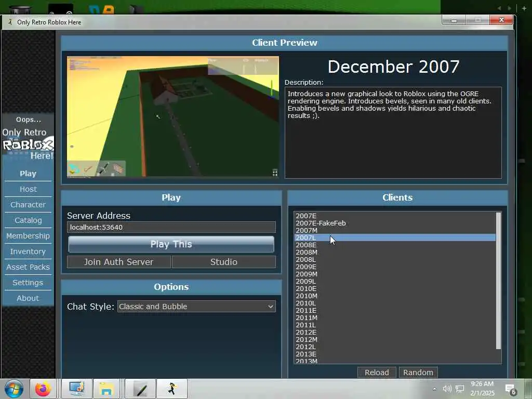Click the Description text box
The width and height of the screenshot is (532, 399).
[393, 132]
